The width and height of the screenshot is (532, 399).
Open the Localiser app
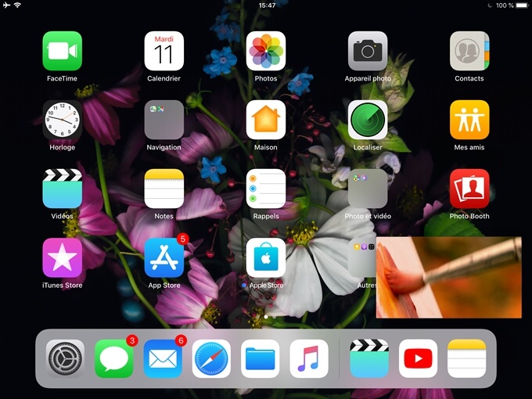pyautogui.click(x=368, y=120)
